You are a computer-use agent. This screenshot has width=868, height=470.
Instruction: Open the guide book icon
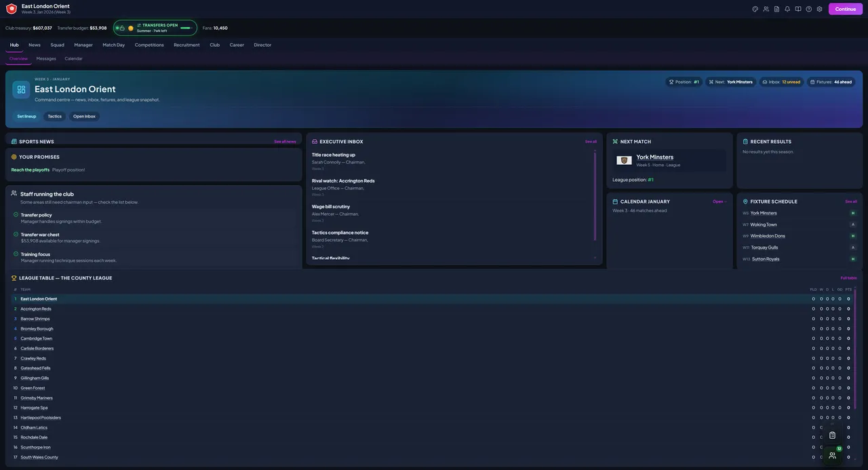coord(798,9)
